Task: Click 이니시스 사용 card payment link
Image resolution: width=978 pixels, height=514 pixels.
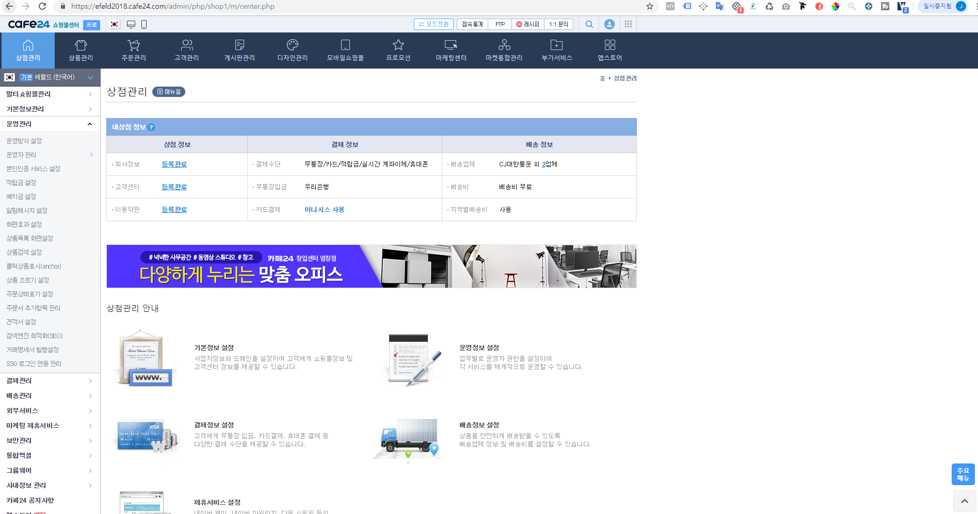Action: (324, 210)
